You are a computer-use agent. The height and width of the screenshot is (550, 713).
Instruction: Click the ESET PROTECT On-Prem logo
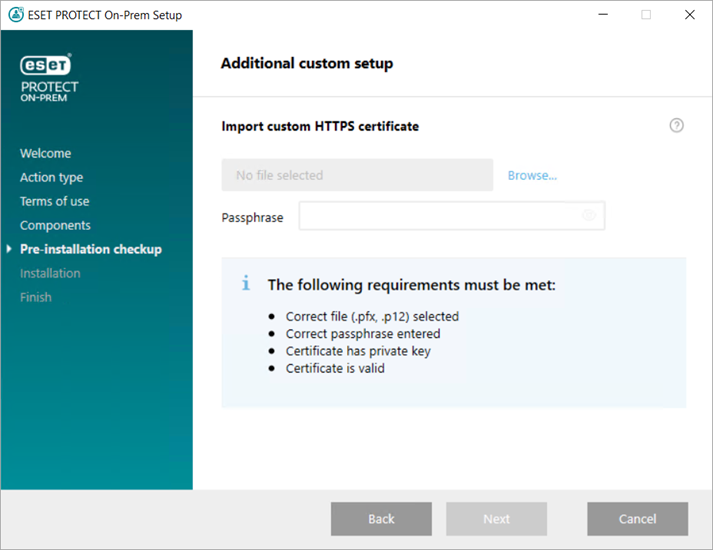point(47,78)
